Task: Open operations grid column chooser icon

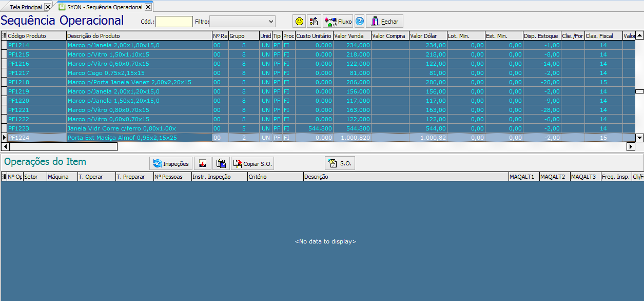Action: 4,177
